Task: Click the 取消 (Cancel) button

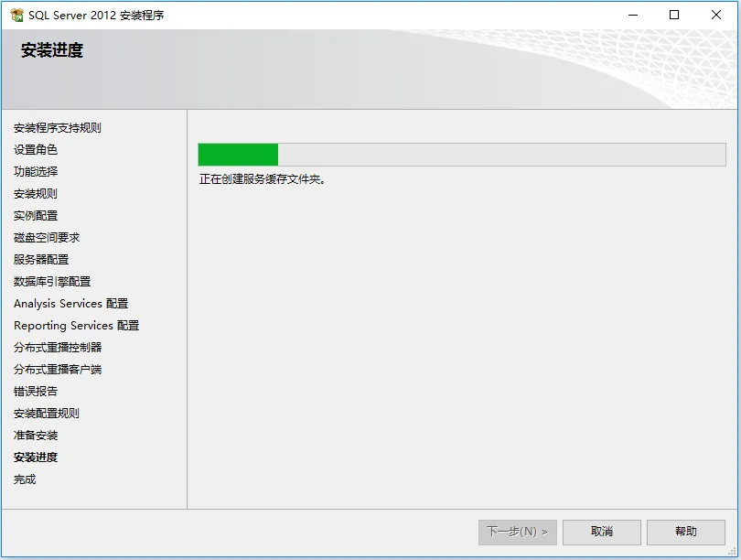Action: 602,533
